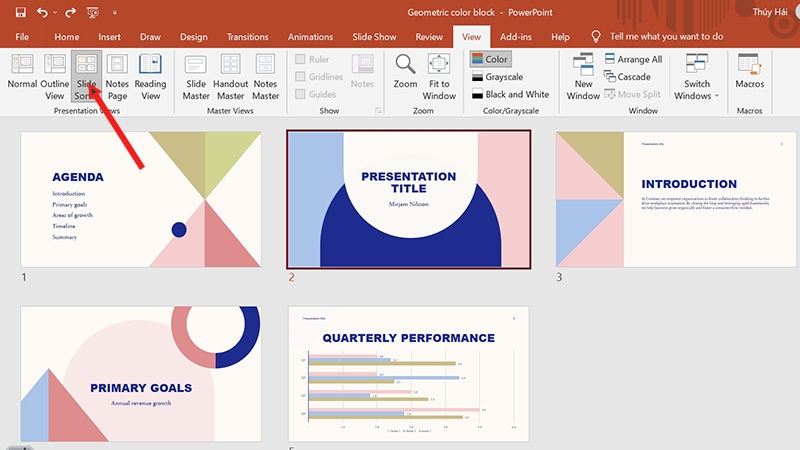
Task: Open the Switch Windows dropdown
Action: click(696, 76)
